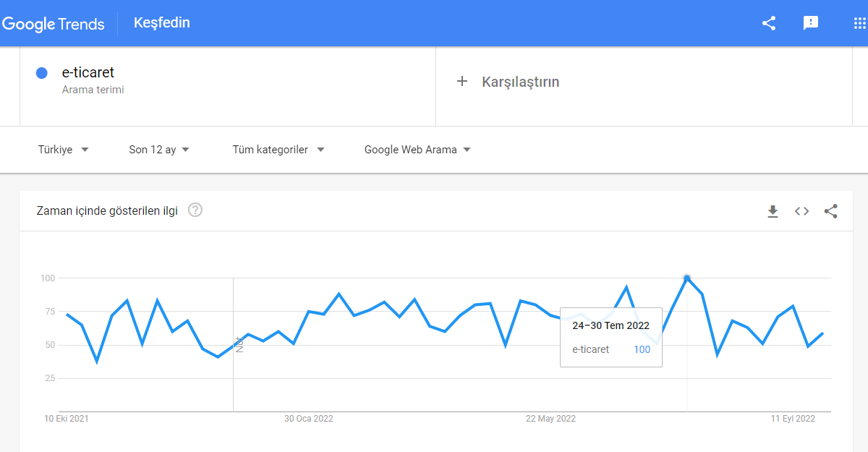868x452 pixels.
Task: Open the embed code view for the chart
Action: pos(801,211)
